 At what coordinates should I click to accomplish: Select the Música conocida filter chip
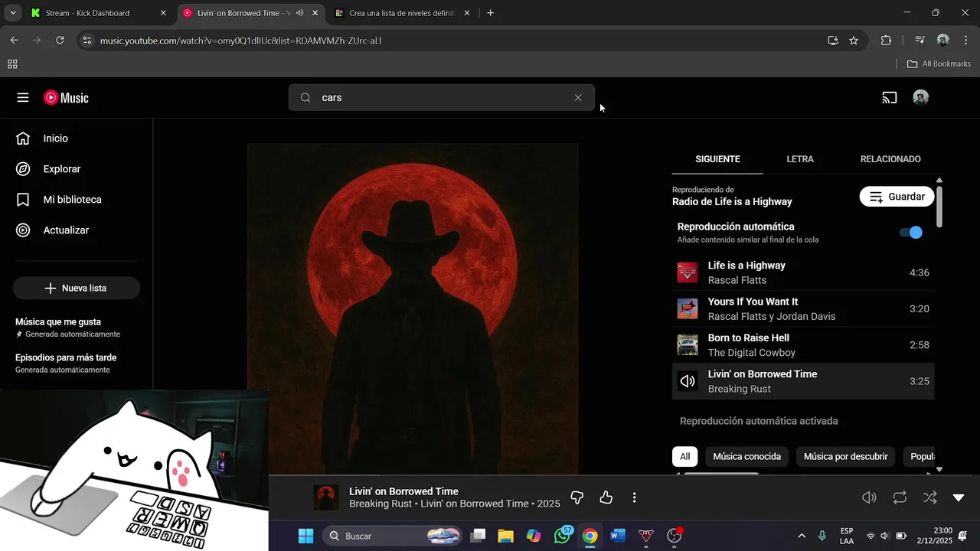(x=746, y=457)
